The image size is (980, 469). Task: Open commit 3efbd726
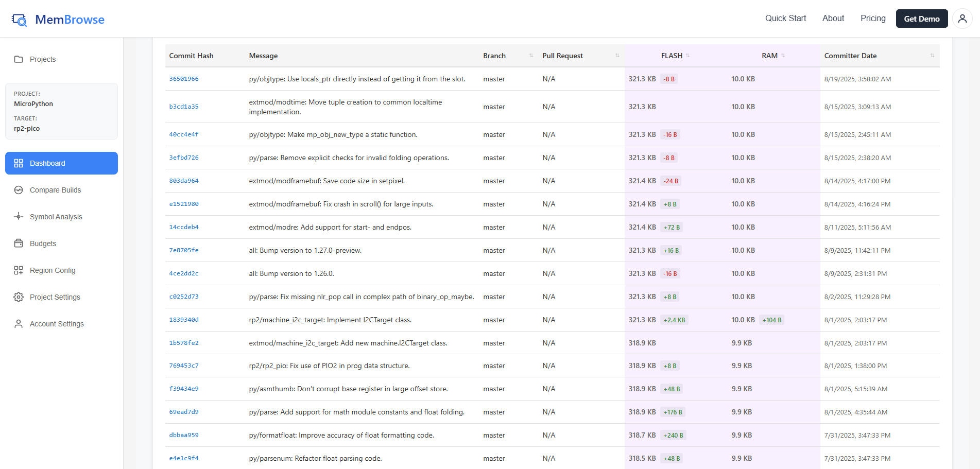coord(184,158)
